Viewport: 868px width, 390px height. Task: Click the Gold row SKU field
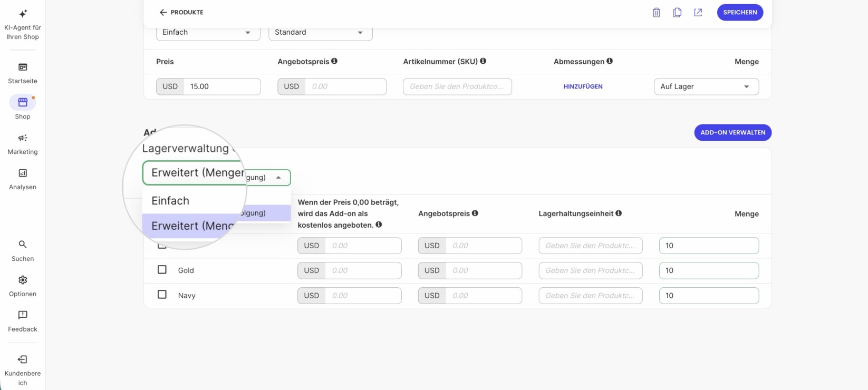(591, 270)
